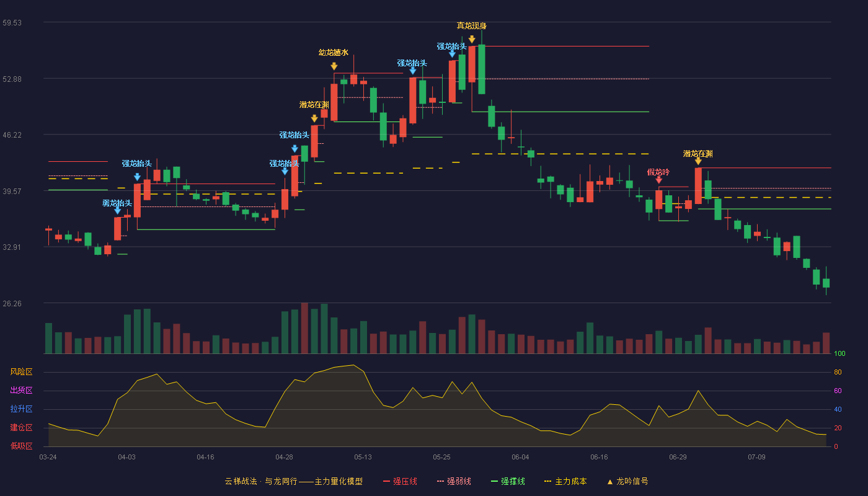
Task: Click the 39.57 price axis label
Action: coord(12,192)
